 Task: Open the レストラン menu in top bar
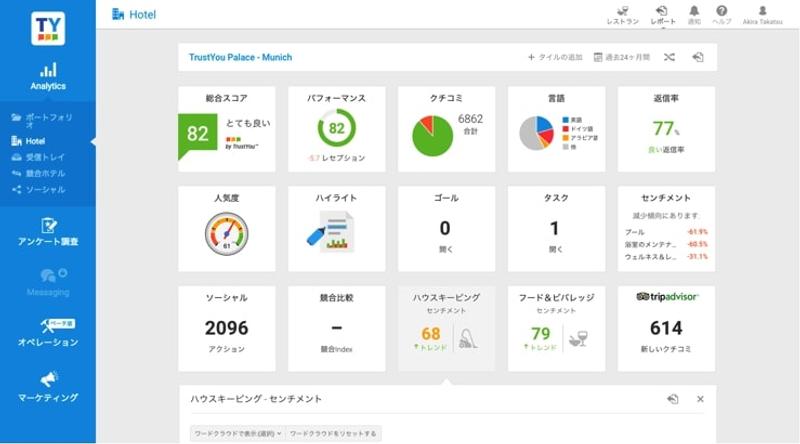click(622, 14)
